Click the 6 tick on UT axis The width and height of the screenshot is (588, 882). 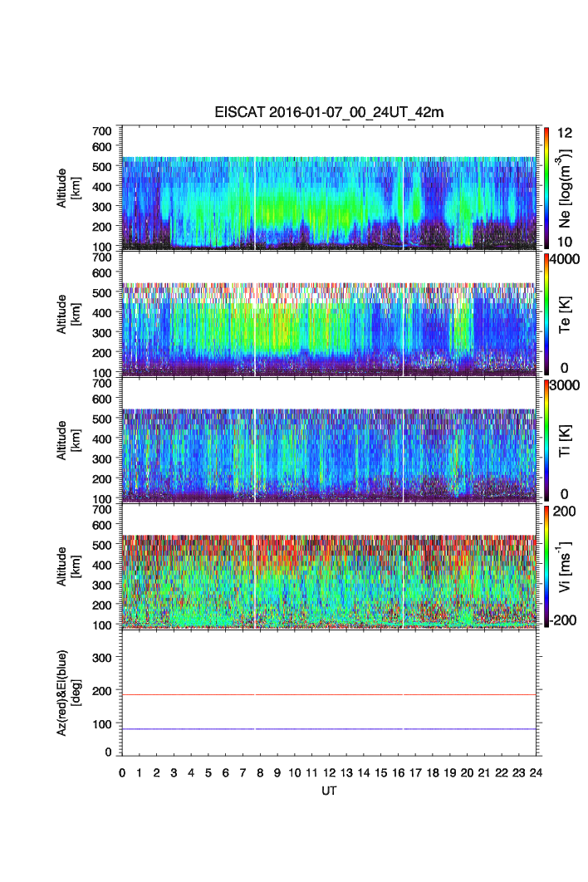coord(226,773)
